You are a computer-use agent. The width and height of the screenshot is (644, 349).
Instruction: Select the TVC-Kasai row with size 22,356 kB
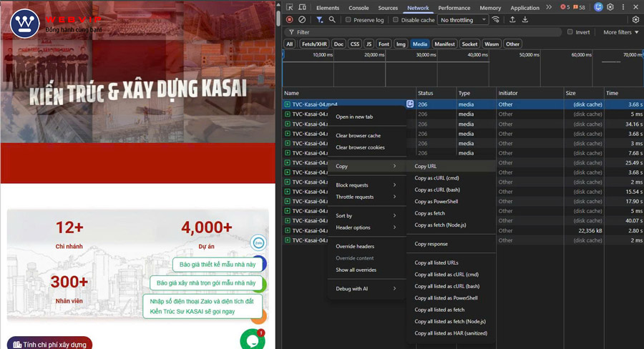(x=463, y=231)
